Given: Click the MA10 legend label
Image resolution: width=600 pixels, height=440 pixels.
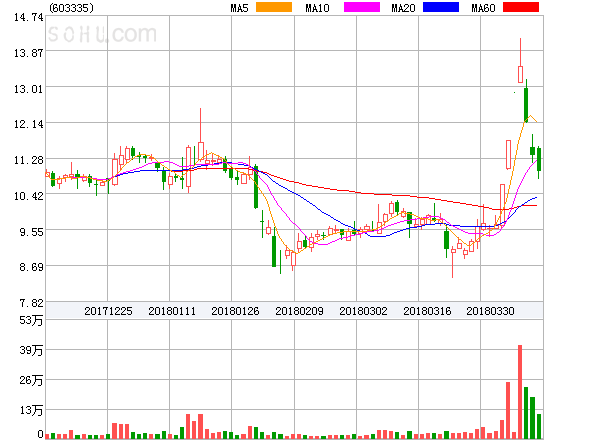Looking at the screenshot, I should point(317,8).
